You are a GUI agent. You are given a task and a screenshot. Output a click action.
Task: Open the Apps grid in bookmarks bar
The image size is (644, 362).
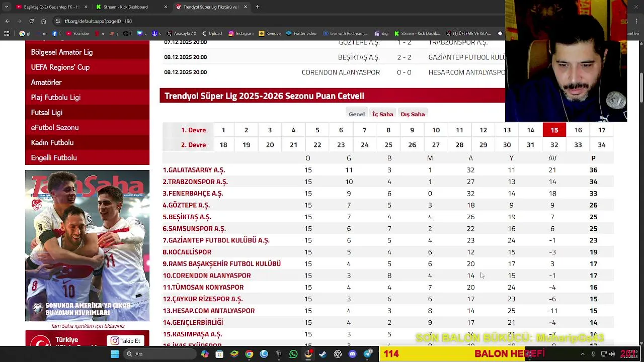[7, 34]
